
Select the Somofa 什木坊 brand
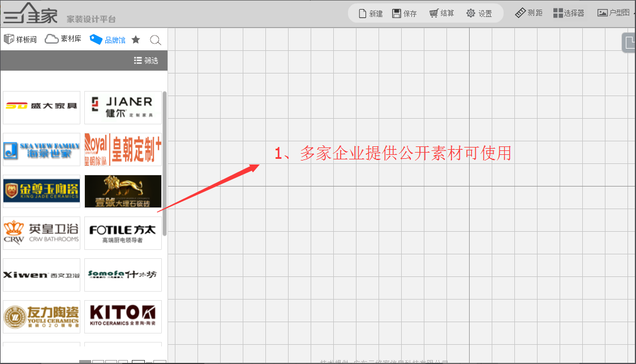pos(123,275)
